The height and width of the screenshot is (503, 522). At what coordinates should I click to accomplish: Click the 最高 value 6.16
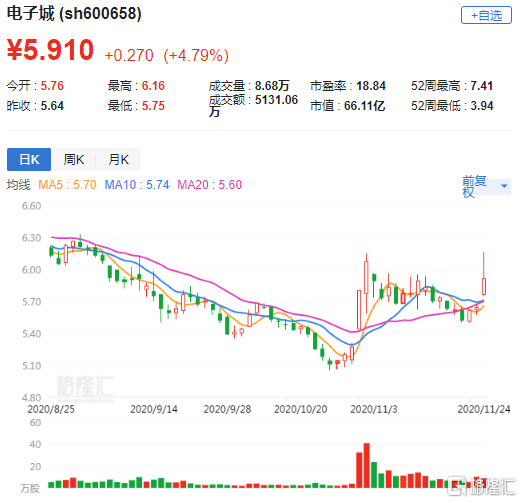point(153,86)
